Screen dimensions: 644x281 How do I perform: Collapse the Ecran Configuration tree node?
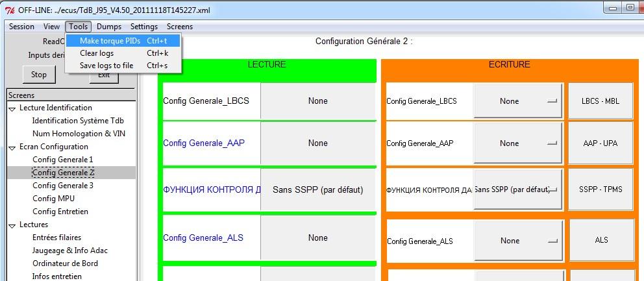(12, 147)
